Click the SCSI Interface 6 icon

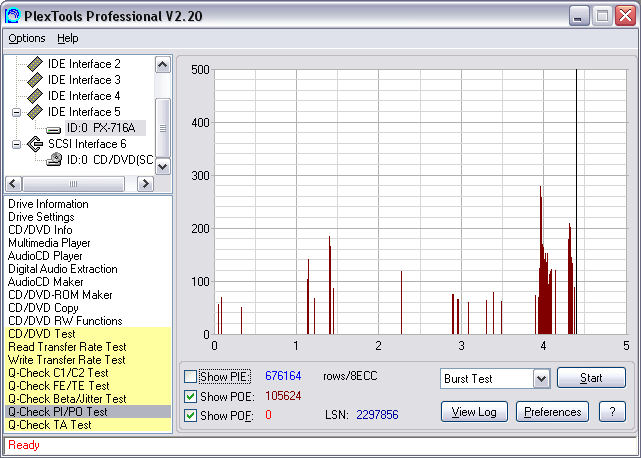[35, 144]
